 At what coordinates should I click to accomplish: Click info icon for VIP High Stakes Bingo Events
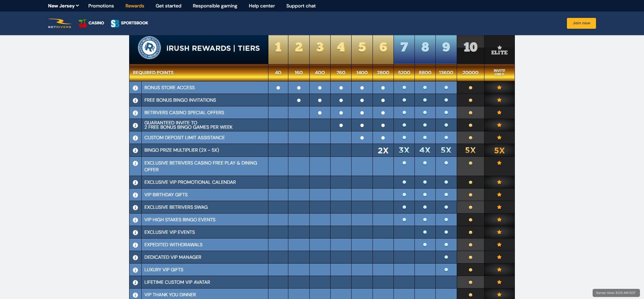click(x=135, y=220)
